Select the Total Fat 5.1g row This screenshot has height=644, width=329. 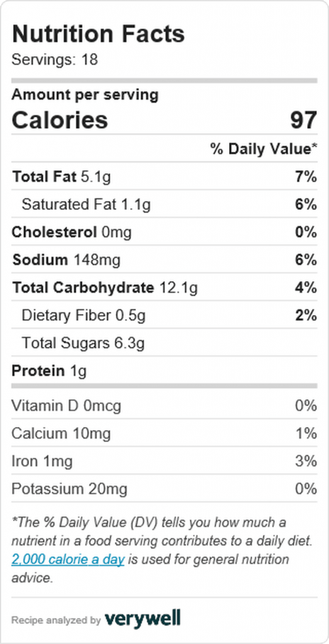tap(164, 177)
